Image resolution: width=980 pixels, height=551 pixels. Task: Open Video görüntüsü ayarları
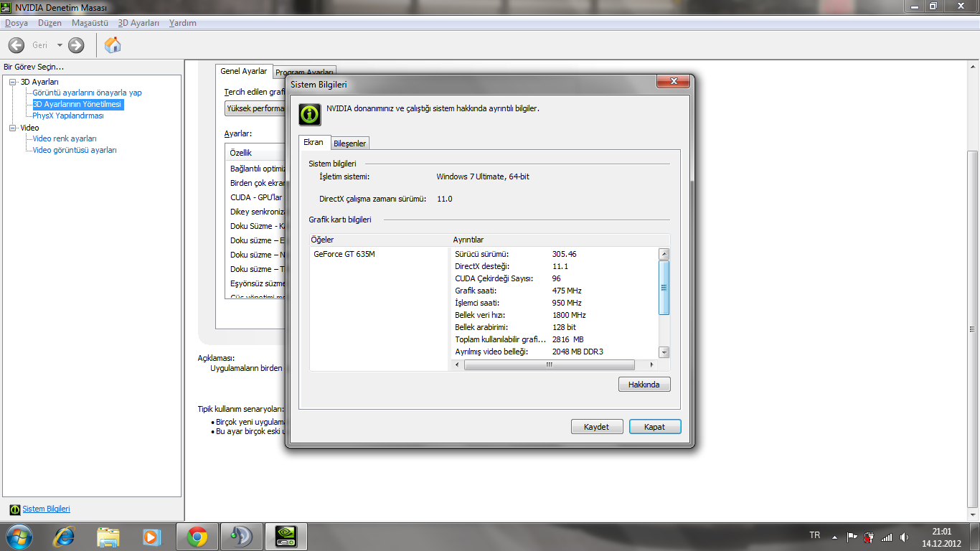pos(74,150)
